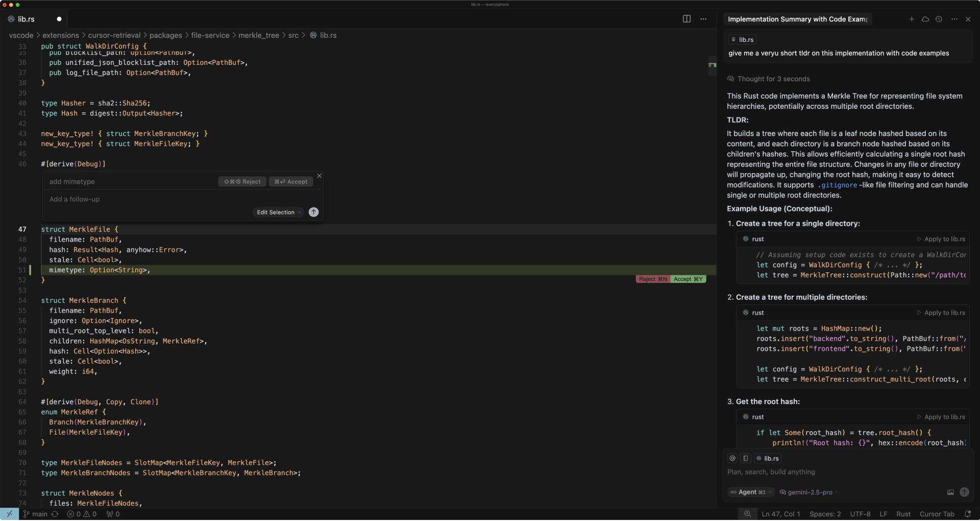Open the Edit Selection dropdown
The width and height of the screenshot is (980, 521).
pyautogui.click(x=278, y=212)
